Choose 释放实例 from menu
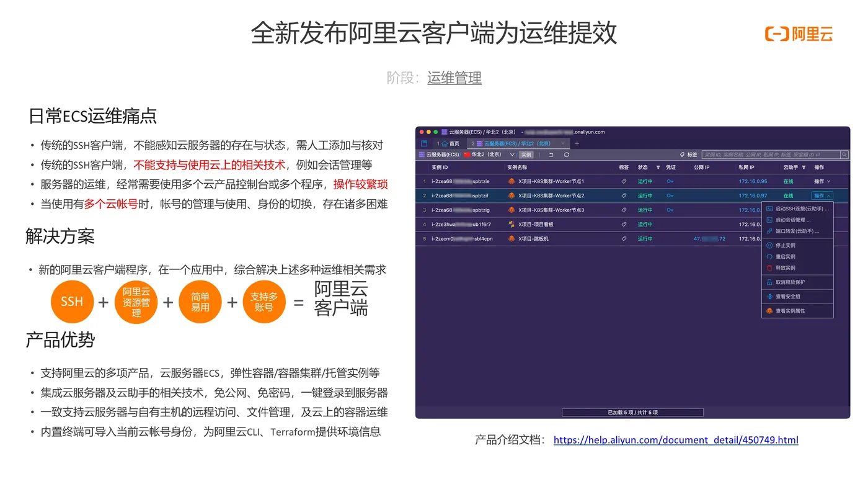Image resolution: width=868 pixels, height=489 pixels. (797, 267)
